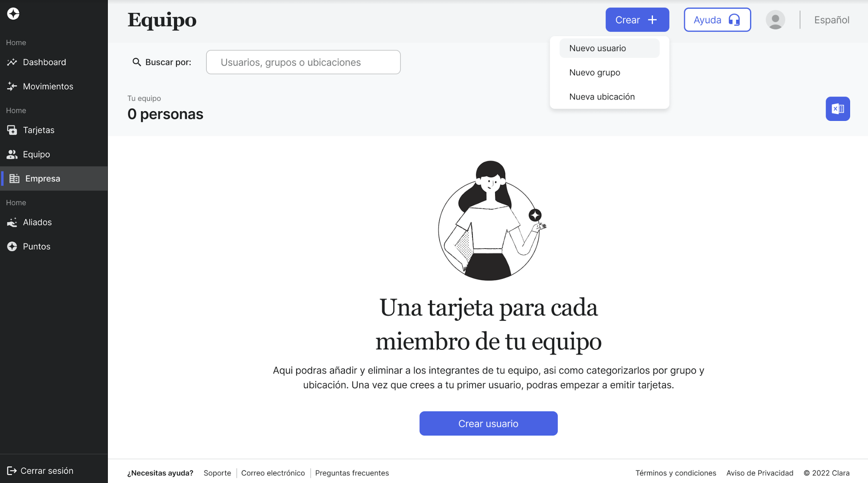Click the search magnifier icon
Screen dimensions: 868x483
tap(137, 62)
